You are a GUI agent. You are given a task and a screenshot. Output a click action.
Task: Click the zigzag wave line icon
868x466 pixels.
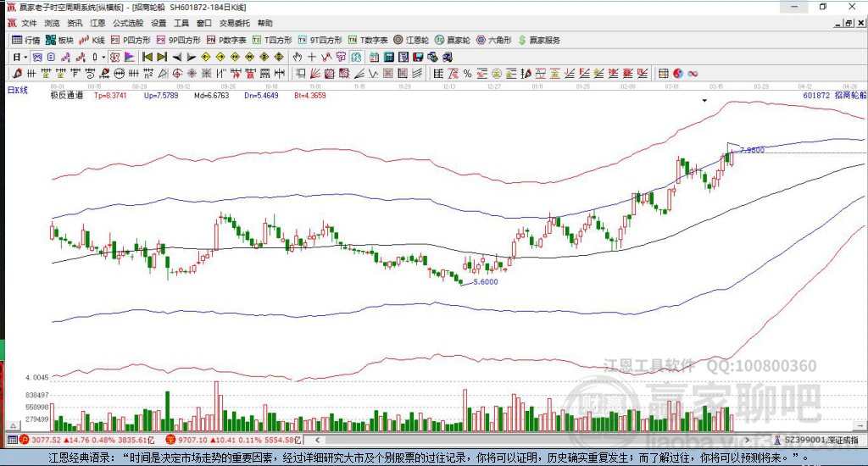coord(374,74)
